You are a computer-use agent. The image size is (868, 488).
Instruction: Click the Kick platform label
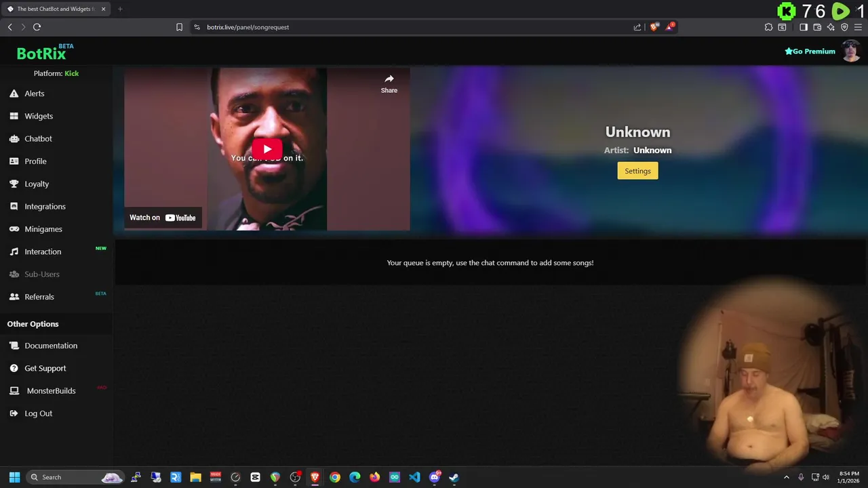coord(71,73)
